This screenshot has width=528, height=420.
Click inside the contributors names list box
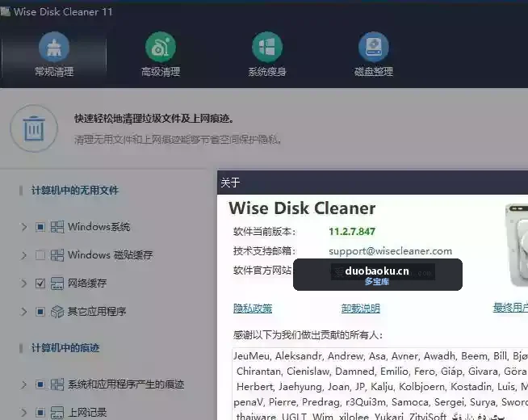pyautogui.click(x=379, y=384)
